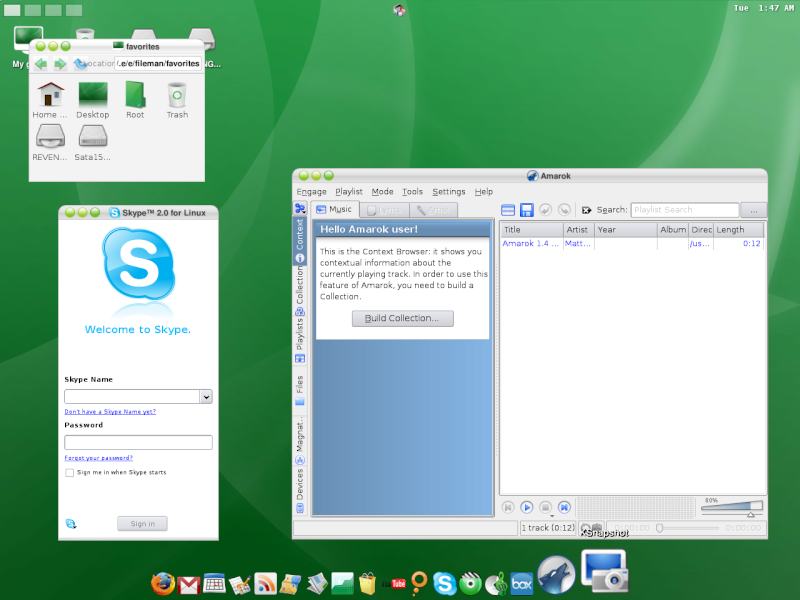Sort playlist by Length column header
The height and width of the screenshot is (600, 800).
point(738,230)
